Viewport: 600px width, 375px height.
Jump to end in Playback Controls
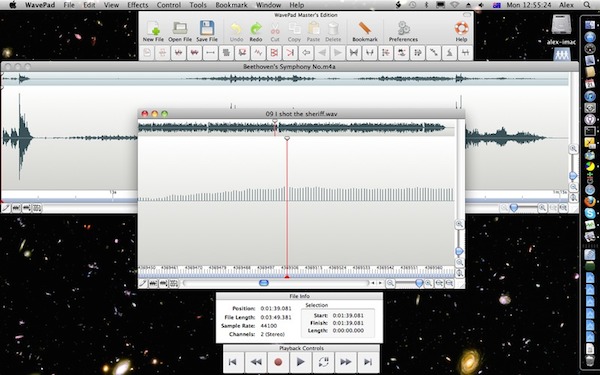(x=368, y=362)
